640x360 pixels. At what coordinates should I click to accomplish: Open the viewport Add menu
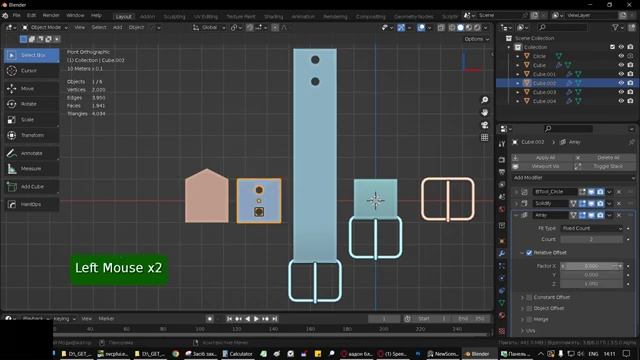(x=118, y=27)
